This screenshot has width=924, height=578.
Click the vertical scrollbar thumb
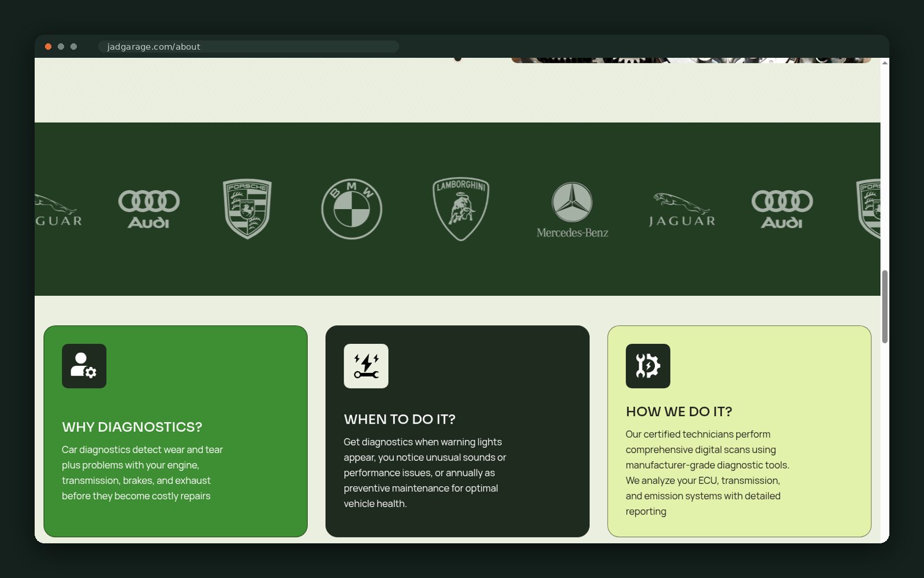click(x=885, y=306)
